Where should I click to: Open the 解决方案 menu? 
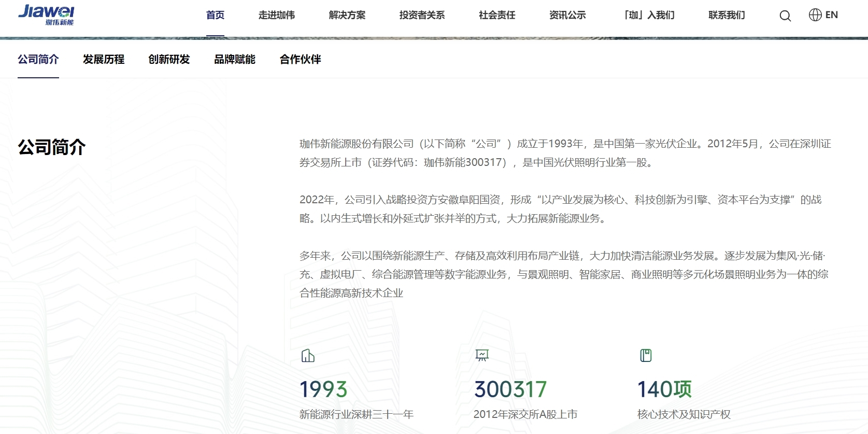[x=347, y=15]
